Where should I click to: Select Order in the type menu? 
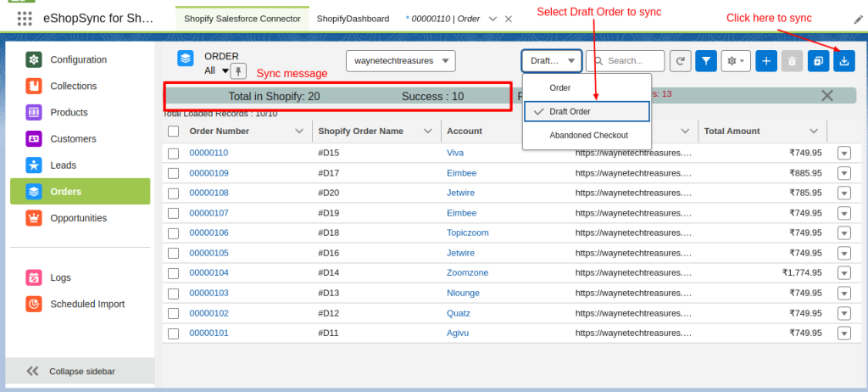[x=586, y=87]
